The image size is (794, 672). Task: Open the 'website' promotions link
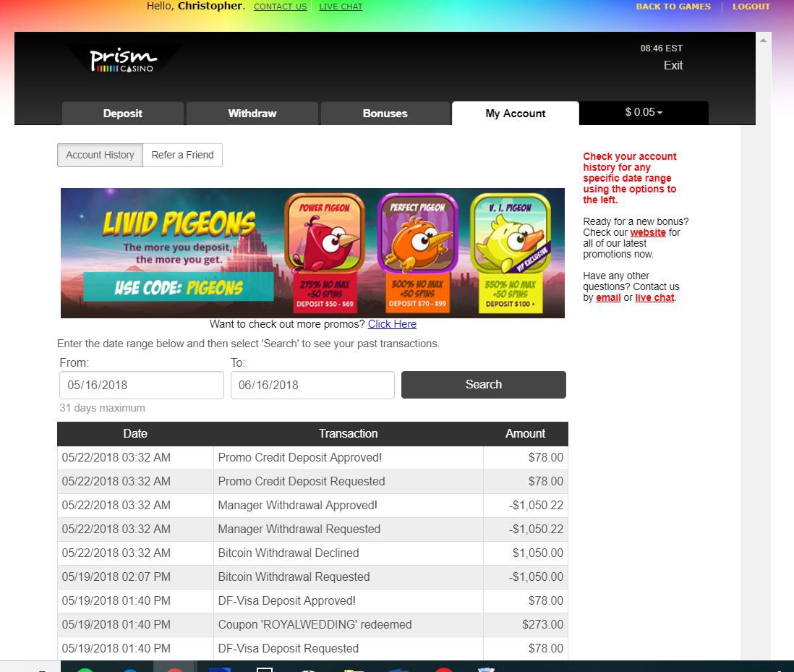click(648, 232)
